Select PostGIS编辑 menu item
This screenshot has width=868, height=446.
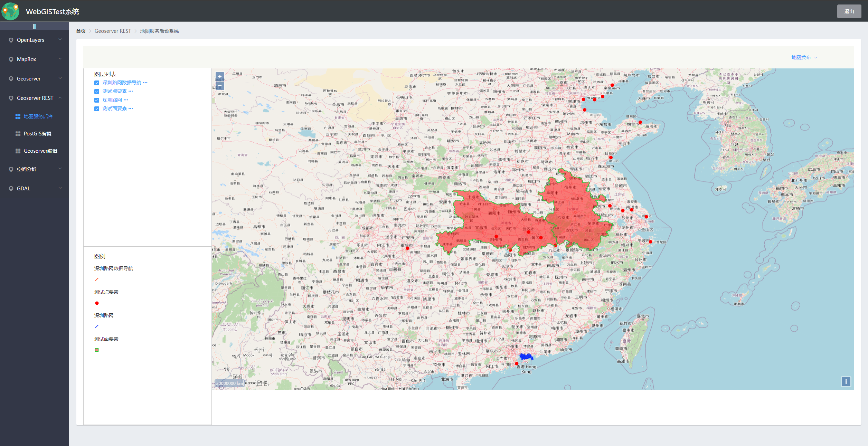click(x=37, y=134)
